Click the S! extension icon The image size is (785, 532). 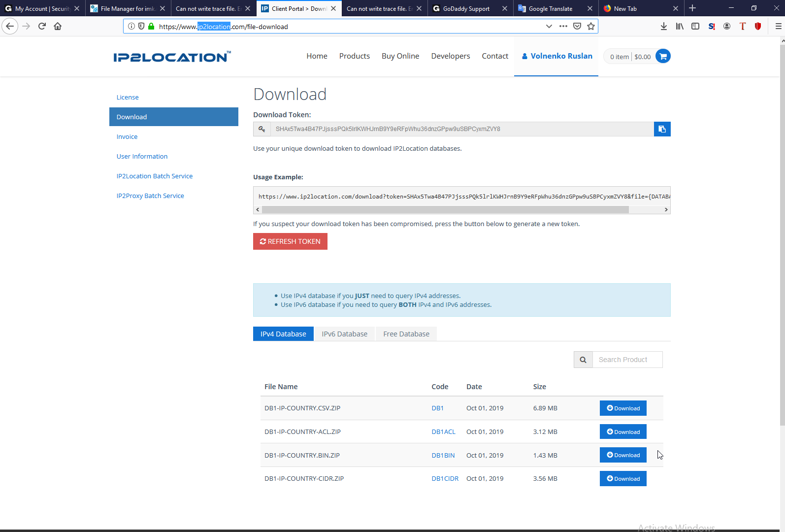[x=711, y=26]
